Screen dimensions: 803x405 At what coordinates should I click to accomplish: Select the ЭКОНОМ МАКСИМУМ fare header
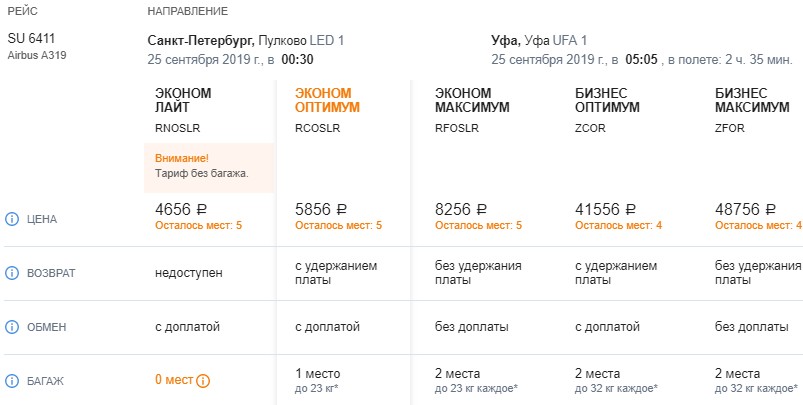pos(472,100)
